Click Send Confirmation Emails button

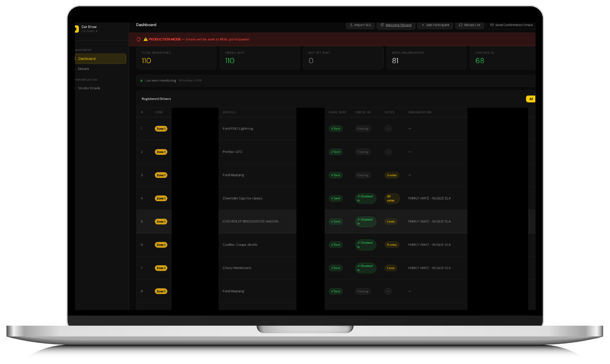pyautogui.click(x=511, y=25)
